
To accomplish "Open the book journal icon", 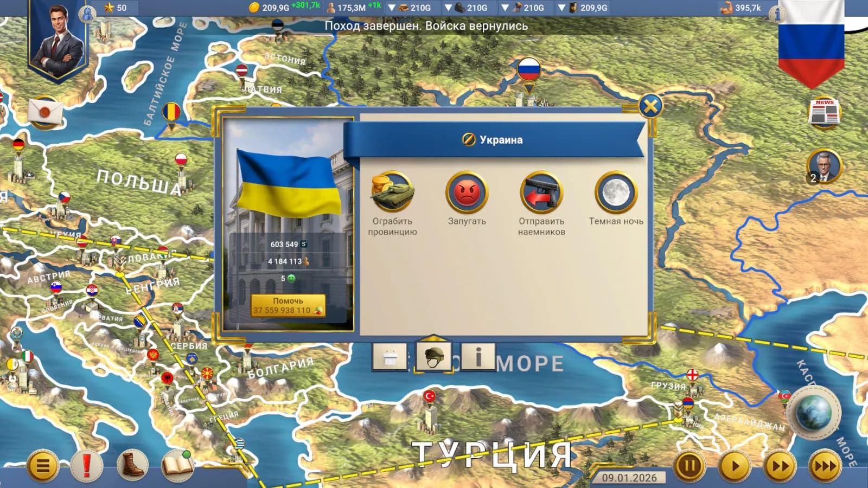I will (x=177, y=465).
